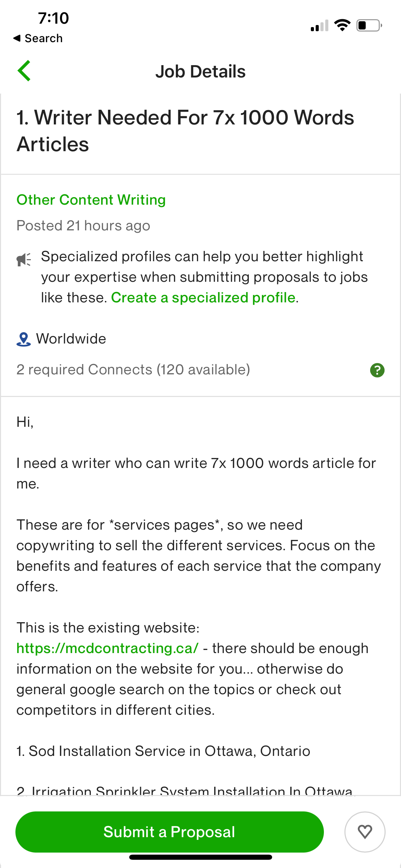Image resolution: width=401 pixels, height=868 pixels.
Task: Tap the Sod Installation Service list item
Action: pyautogui.click(x=163, y=751)
